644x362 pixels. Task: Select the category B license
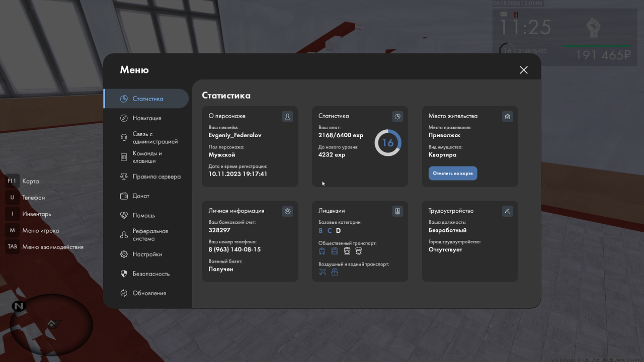pos(321,231)
